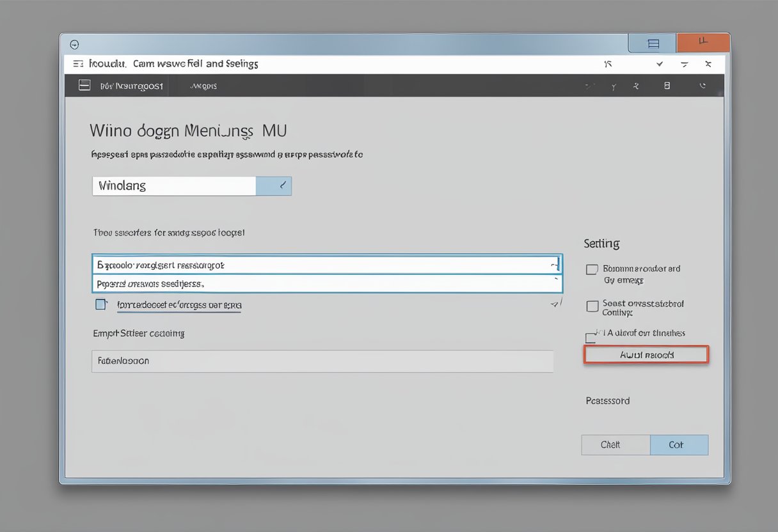
Task: Click the Cot button at the bottom right
Action: coord(679,444)
